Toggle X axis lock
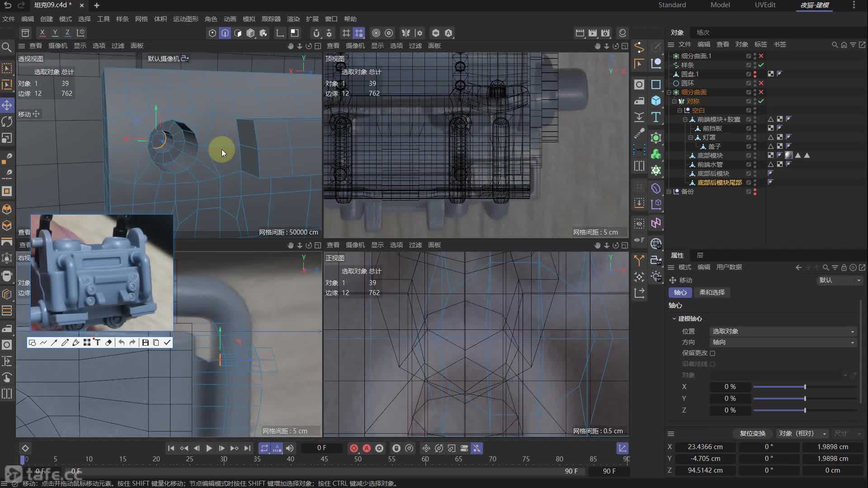The image size is (868, 488). pyautogui.click(x=42, y=33)
